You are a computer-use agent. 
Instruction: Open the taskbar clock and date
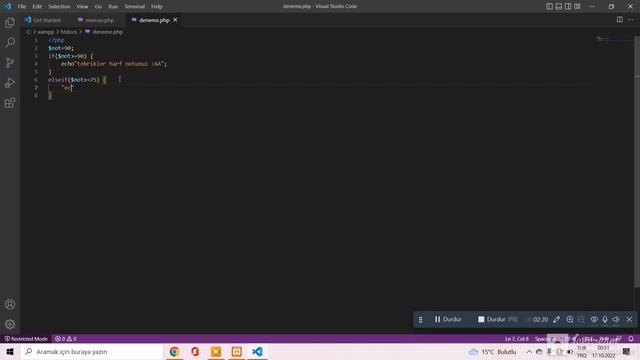pyautogui.click(x=604, y=351)
